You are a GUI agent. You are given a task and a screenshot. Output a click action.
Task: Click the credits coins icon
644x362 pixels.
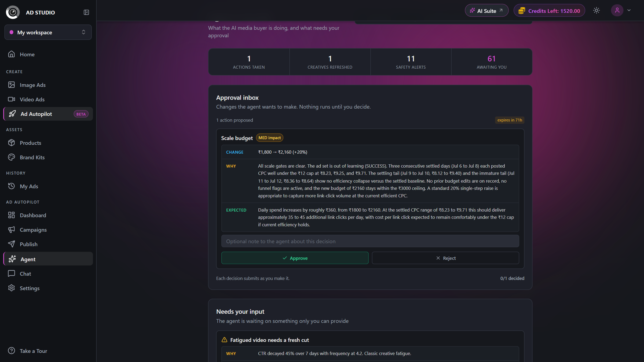(x=522, y=11)
